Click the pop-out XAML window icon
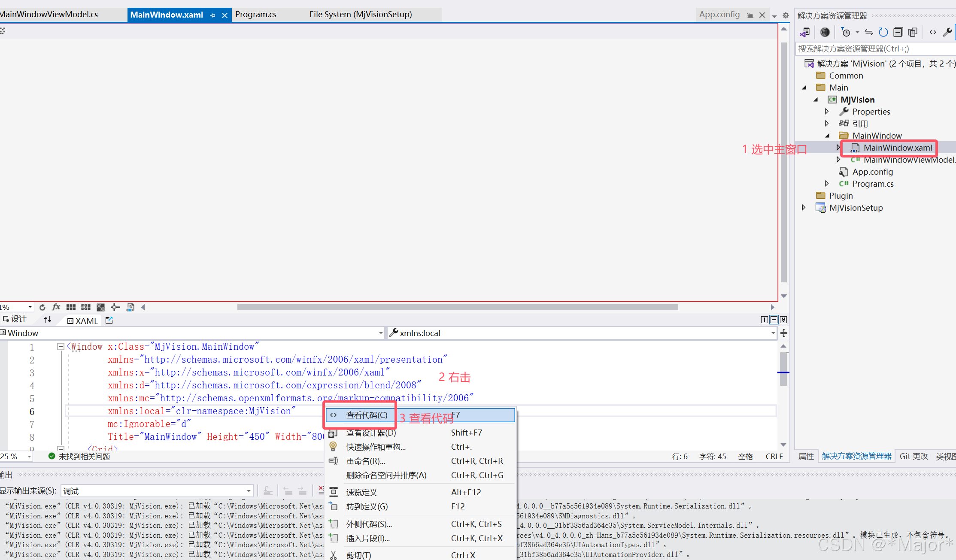This screenshot has height=560, width=956. coord(109,320)
